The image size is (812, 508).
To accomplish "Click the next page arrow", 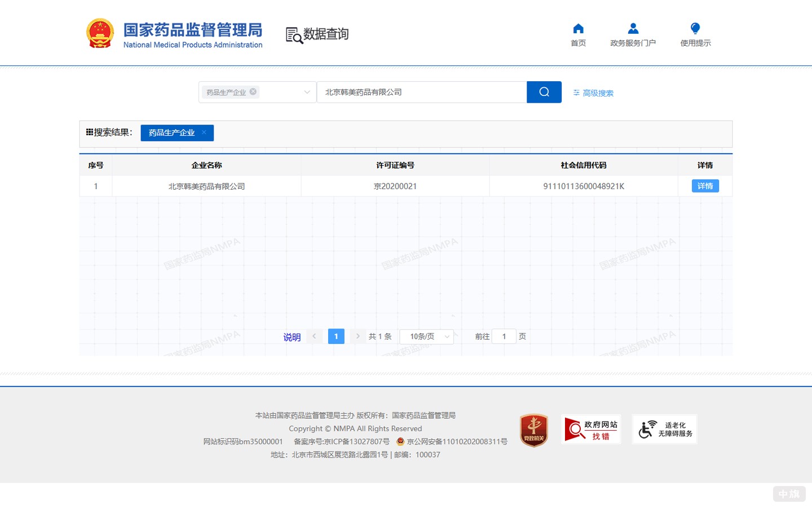I will coord(358,336).
